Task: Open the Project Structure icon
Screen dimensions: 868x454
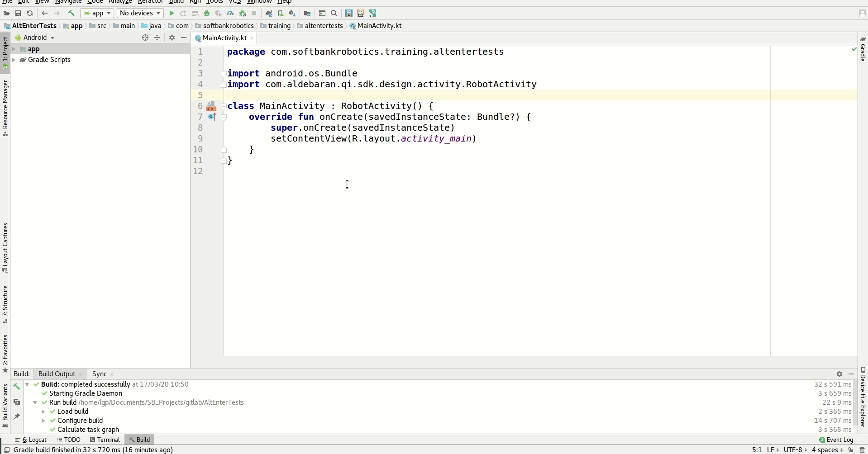Action: 307,13
